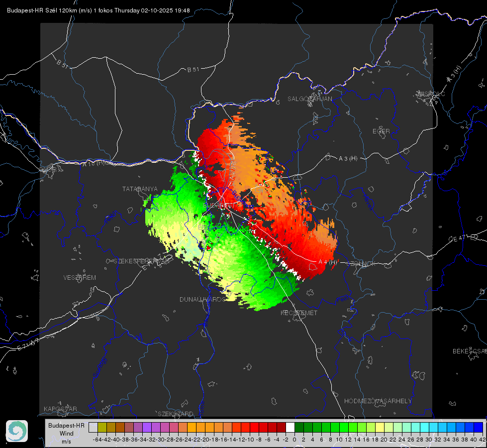This screenshot has height=448, width=487.
Task: Choose the purple swatch between -34 and -32
Action: [x=147, y=427]
